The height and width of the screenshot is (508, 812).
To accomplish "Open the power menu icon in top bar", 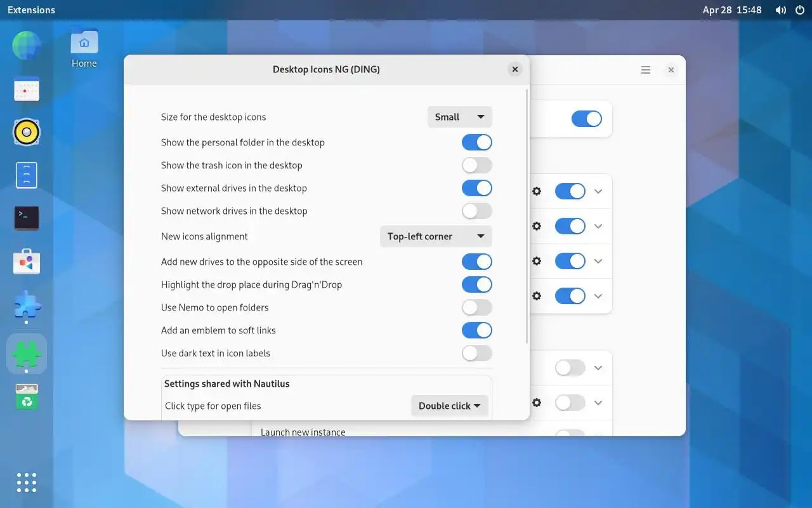I will tap(799, 10).
